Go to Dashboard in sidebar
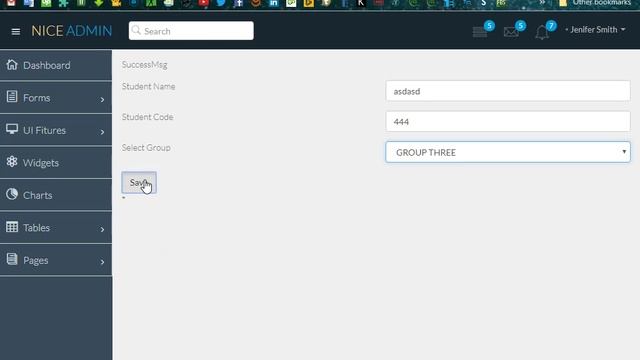 pos(56,65)
